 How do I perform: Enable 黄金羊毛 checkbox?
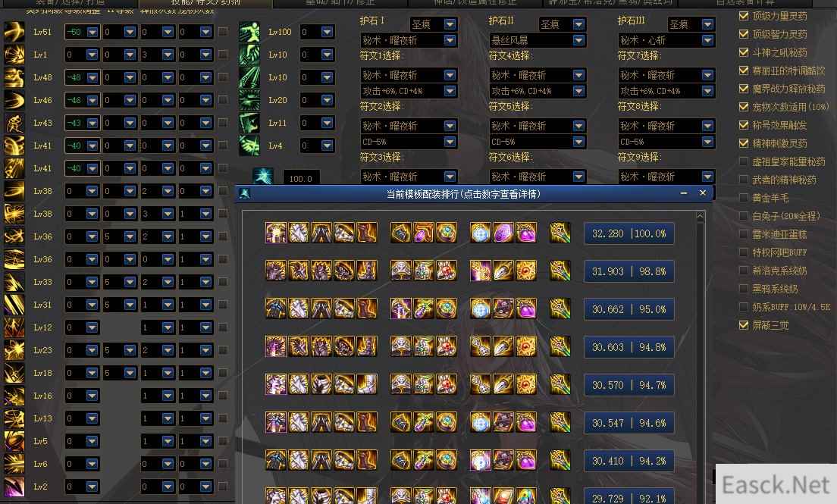744,198
